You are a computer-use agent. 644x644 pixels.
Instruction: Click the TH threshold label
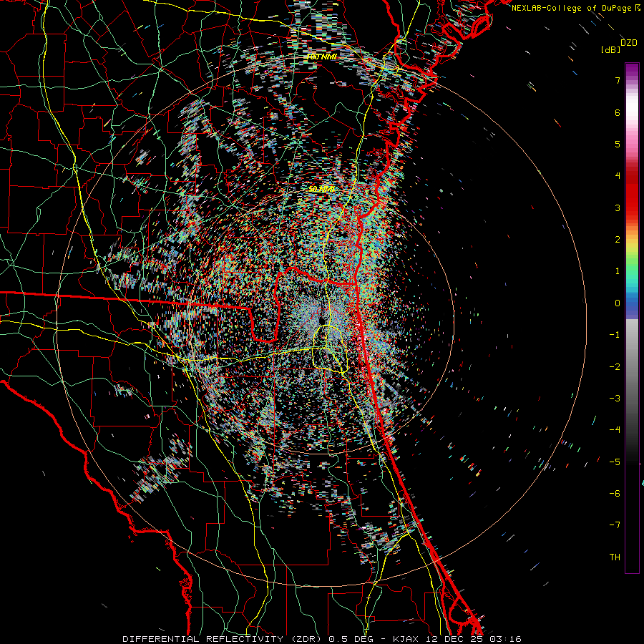615,557
